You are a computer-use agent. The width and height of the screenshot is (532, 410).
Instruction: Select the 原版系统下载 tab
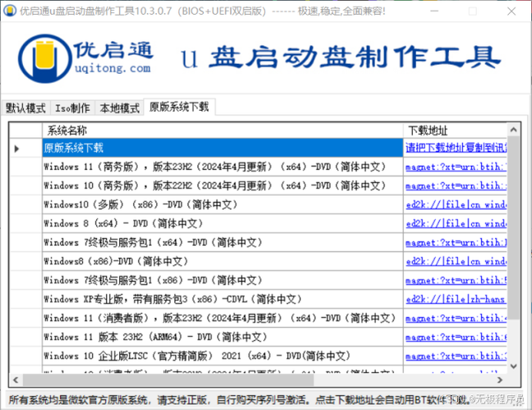pyautogui.click(x=180, y=107)
